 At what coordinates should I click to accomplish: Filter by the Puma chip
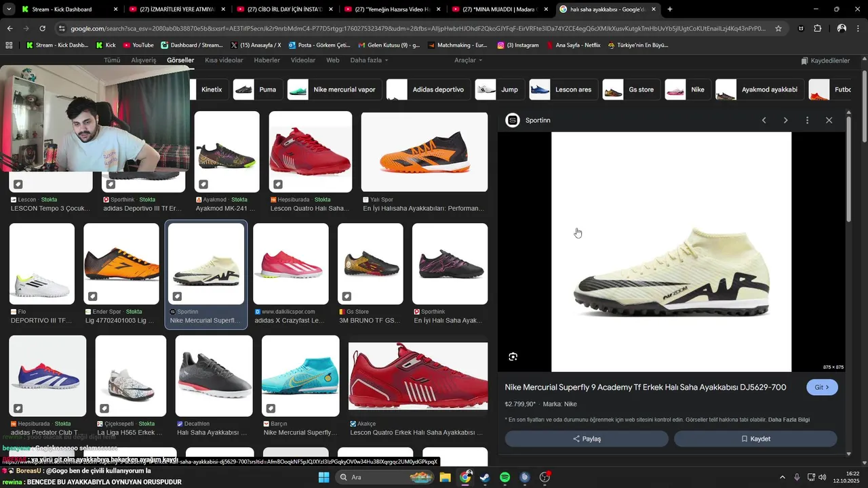[x=258, y=89]
